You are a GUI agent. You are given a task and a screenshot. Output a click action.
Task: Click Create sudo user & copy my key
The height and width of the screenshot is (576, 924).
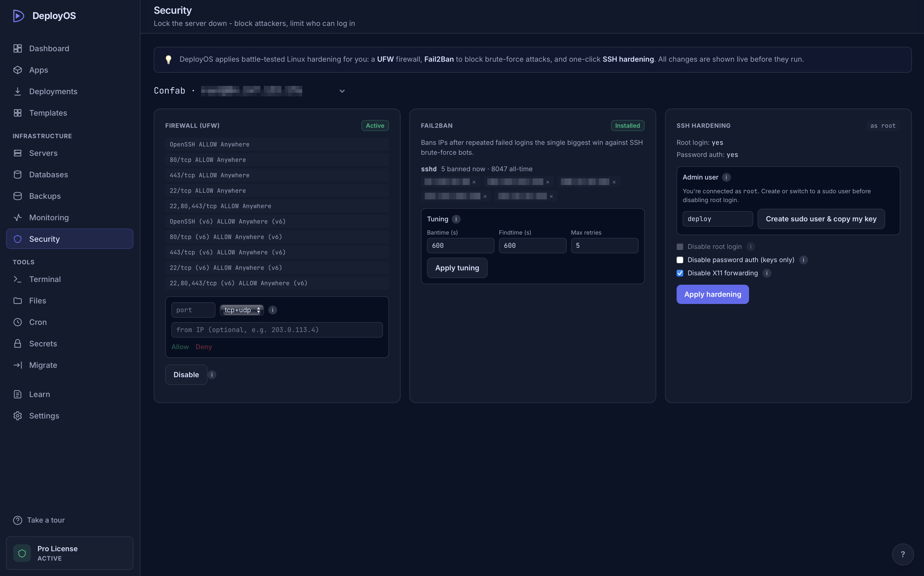pos(821,219)
